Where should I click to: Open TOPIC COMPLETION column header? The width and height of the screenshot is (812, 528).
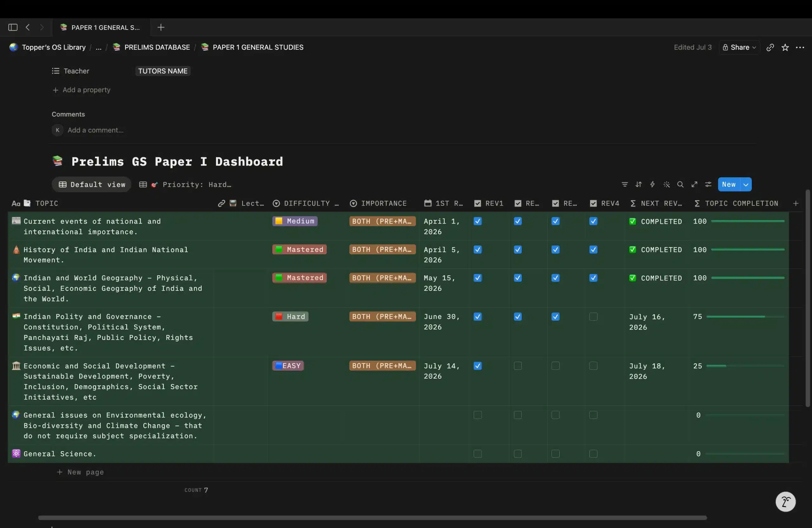click(737, 203)
